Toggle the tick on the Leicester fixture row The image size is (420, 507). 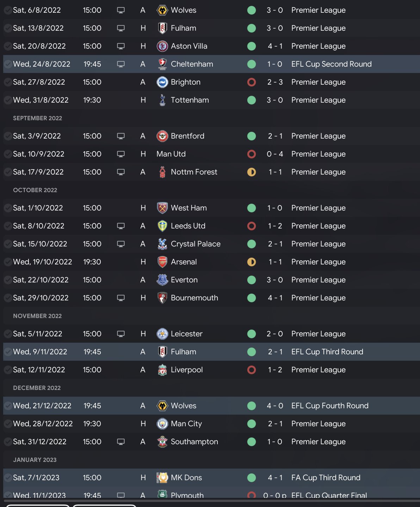click(x=7, y=334)
